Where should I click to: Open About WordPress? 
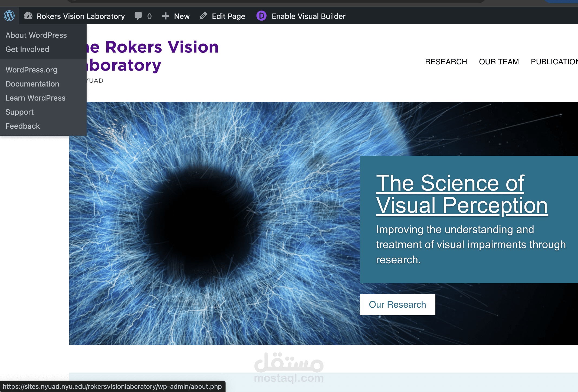coord(36,35)
